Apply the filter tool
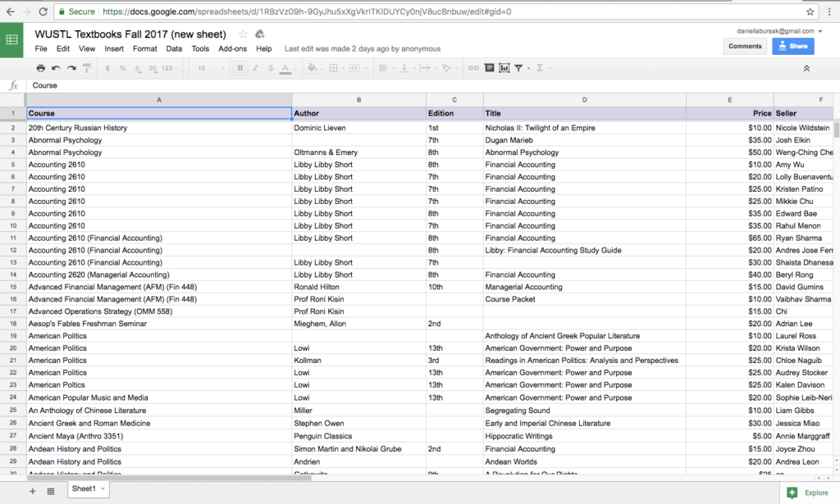Screen dimensions: 840x504 (x=519, y=67)
